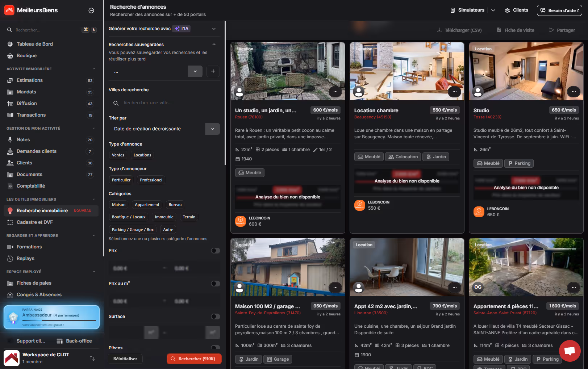Open the sort order dropdown

pyautogui.click(x=212, y=129)
